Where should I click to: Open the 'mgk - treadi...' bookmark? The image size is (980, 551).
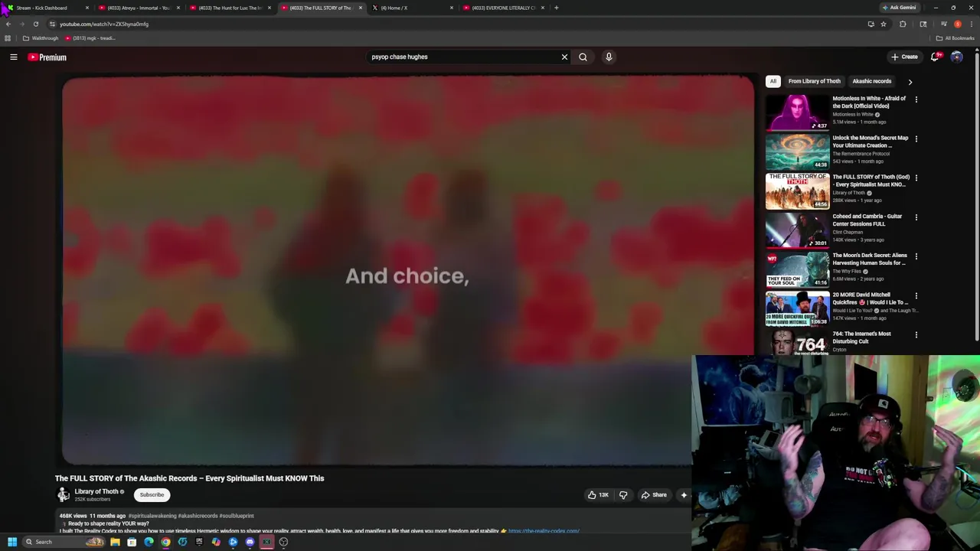(90, 38)
